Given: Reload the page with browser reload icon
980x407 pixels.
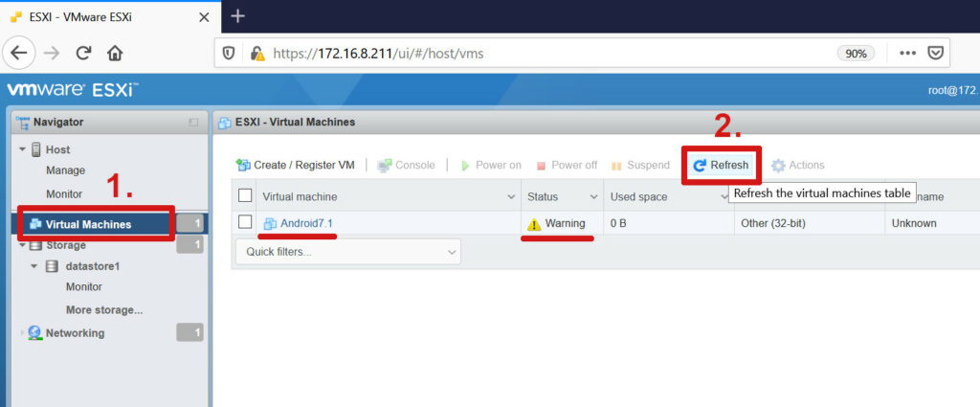Looking at the screenshot, I should [83, 53].
